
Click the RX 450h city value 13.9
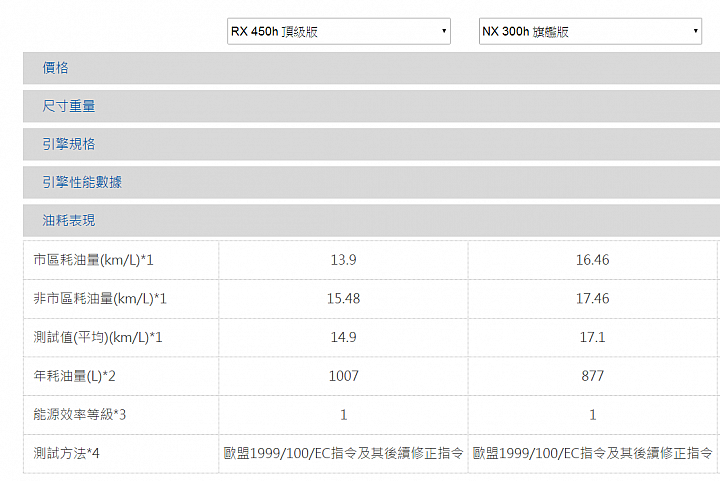(343, 260)
